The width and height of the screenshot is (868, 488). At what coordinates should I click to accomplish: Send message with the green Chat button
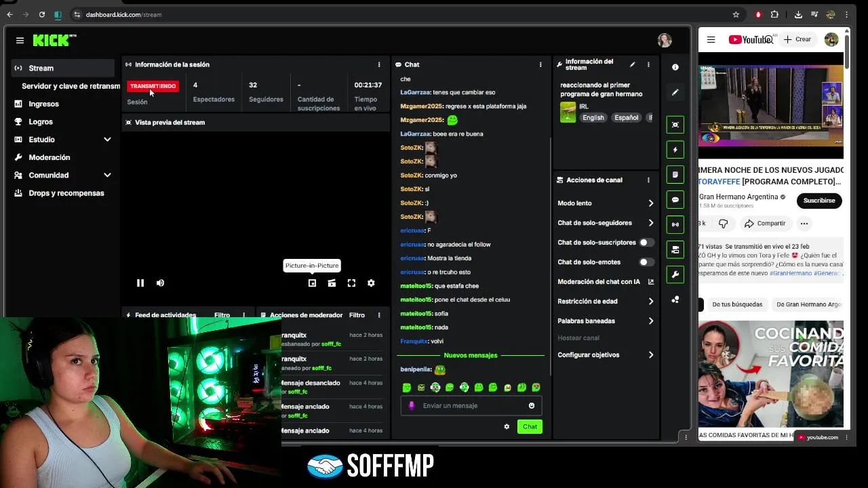click(x=530, y=426)
